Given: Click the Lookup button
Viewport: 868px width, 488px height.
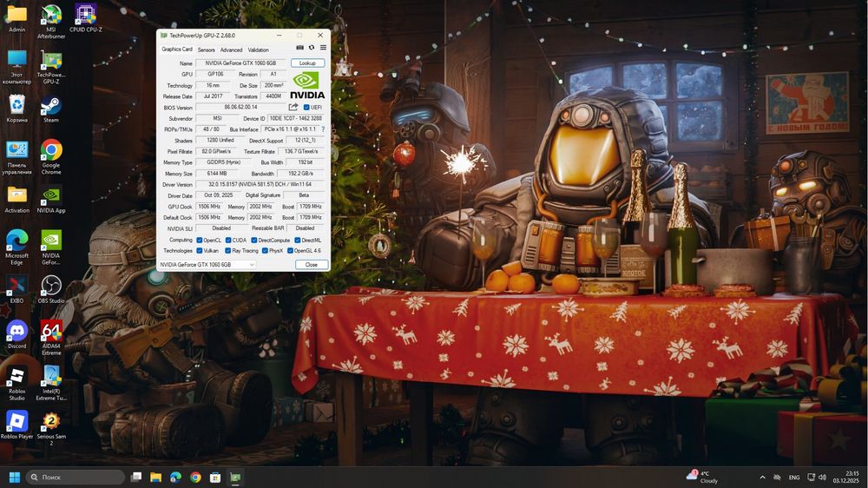Looking at the screenshot, I should [x=308, y=63].
